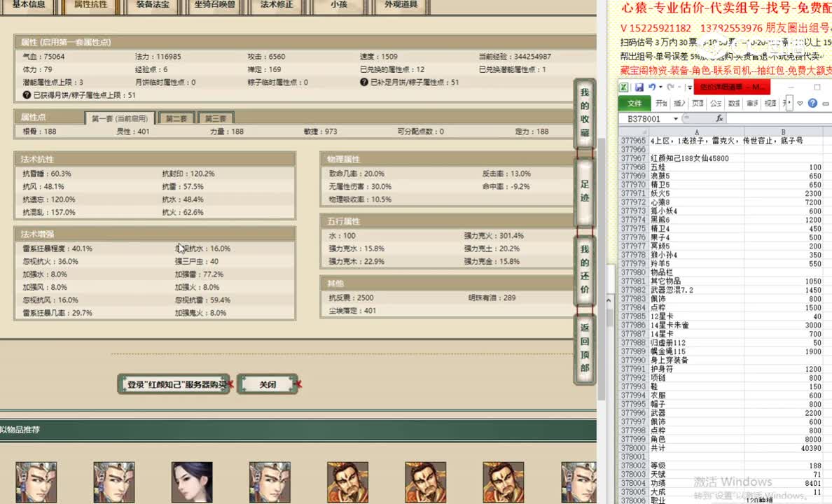Screen dimensions: 832x504
Task: Click the Save icon in Excel toolbar
Action: (639, 87)
